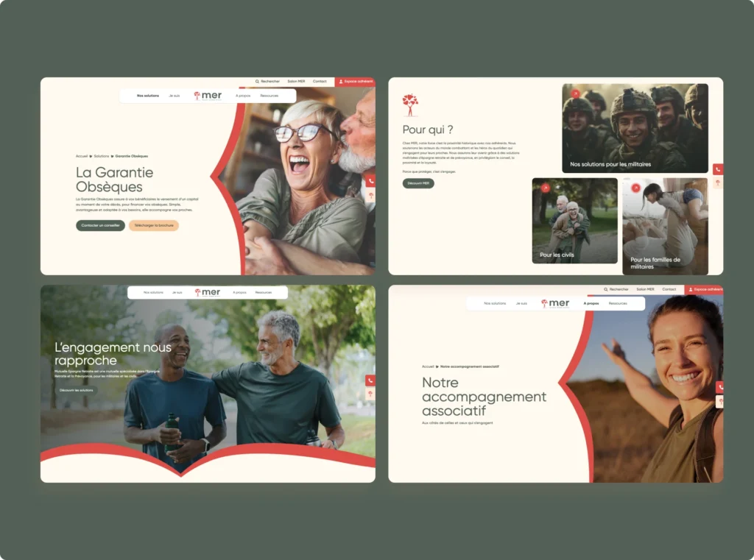Click Contacter un conseiller button

coord(100,225)
